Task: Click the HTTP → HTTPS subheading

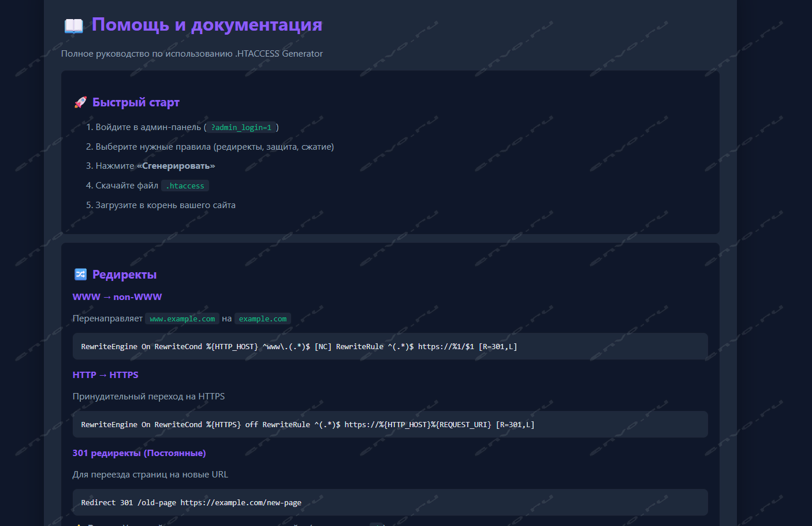Action: [106, 375]
